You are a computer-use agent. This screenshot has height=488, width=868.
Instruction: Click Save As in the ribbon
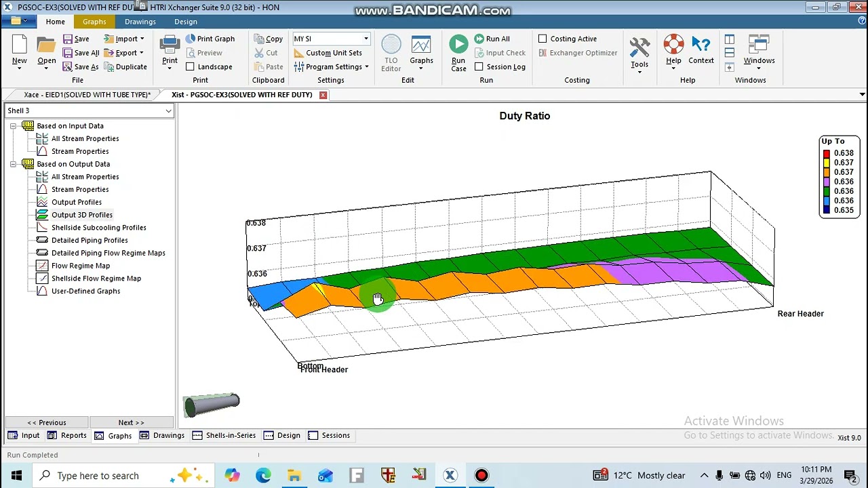tap(80, 66)
